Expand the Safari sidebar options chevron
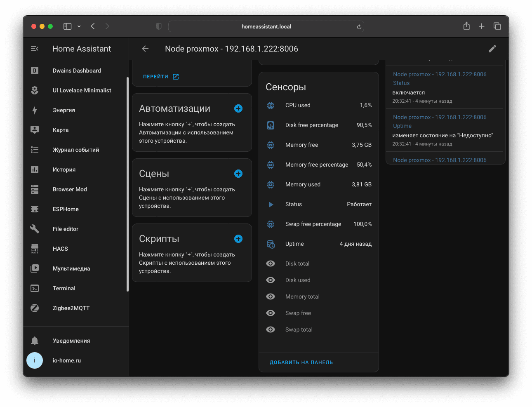Viewport: 532px width, 407px height. [79, 26]
